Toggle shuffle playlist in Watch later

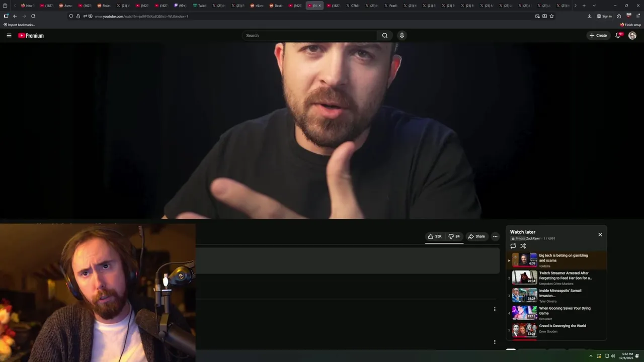pos(523,246)
